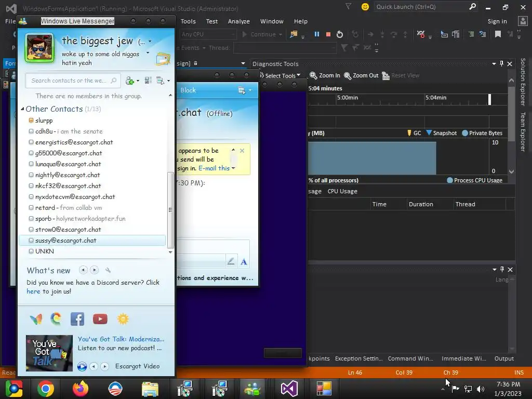532x399 pixels.
Task: Click the handwriting pen icon in chat window
Action: point(231,261)
